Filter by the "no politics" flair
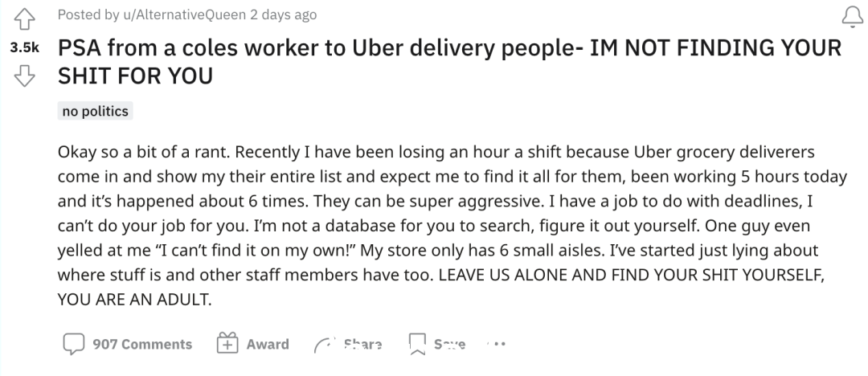The image size is (868, 376). pos(95,112)
